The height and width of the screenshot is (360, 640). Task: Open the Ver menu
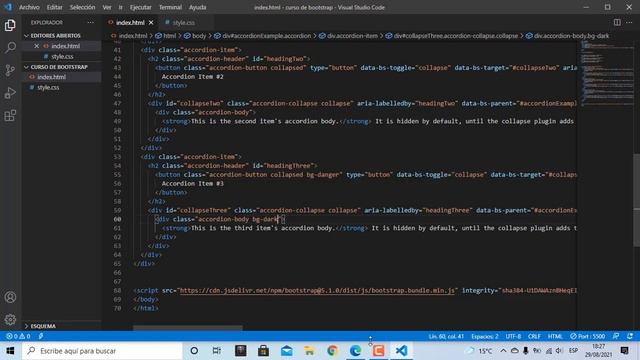[x=107, y=7]
